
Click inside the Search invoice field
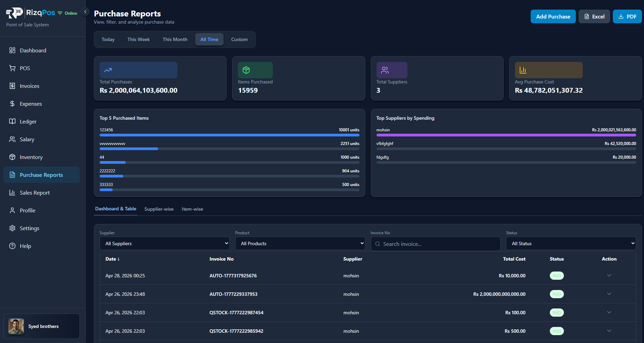(x=435, y=243)
